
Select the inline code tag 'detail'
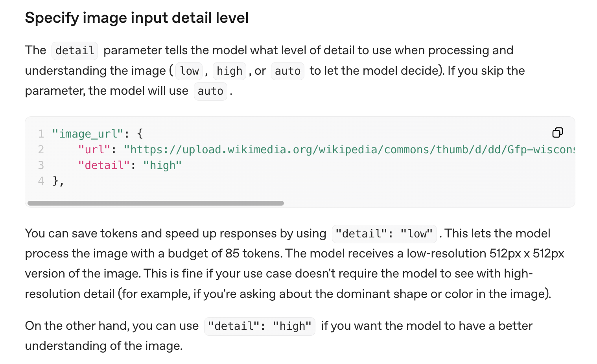pos(74,51)
